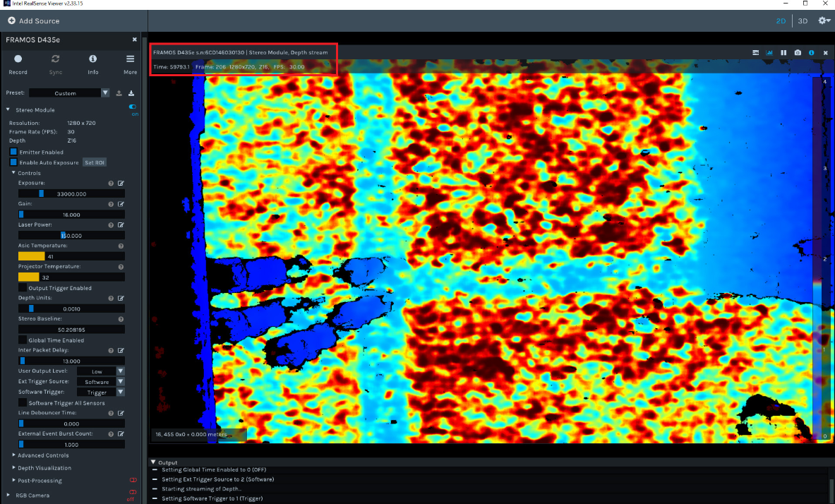
Task: Expand Depth Visualization section
Action: (x=13, y=468)
